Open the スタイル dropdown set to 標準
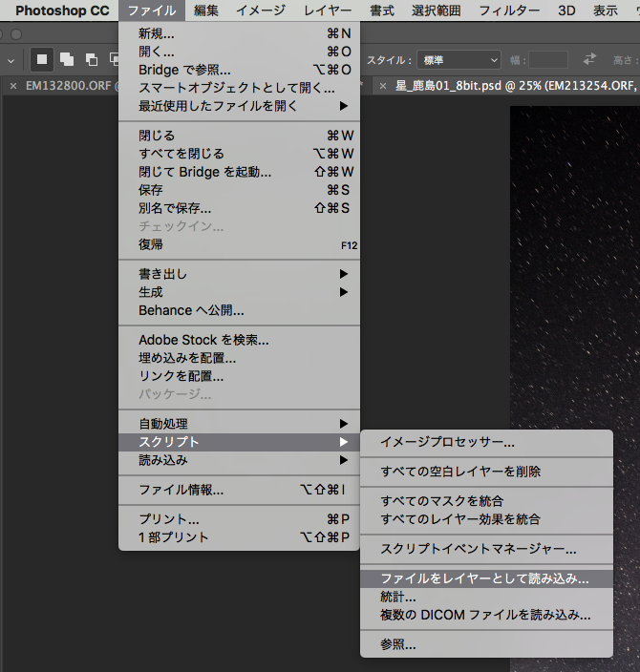Viewport: 640px width, 672px height. (x=459, y=60)
